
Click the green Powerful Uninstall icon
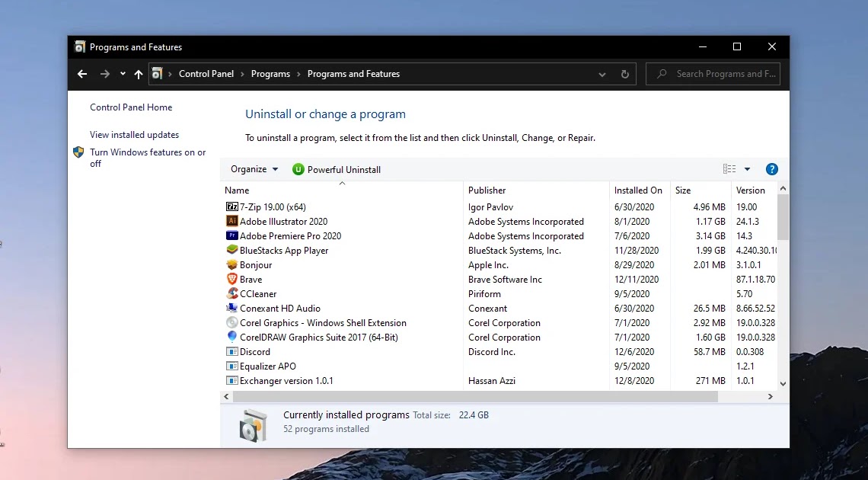298,169
